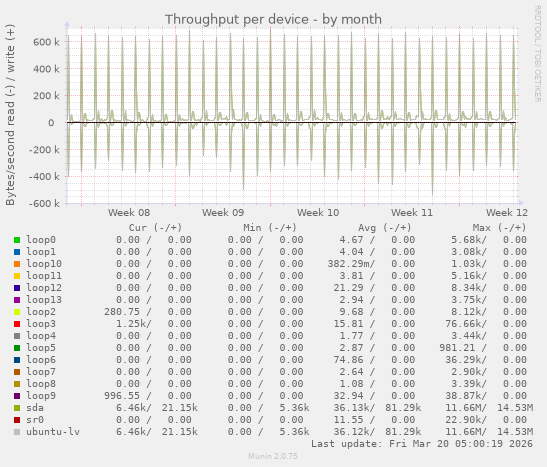
Task: Click the Week 12 axis label
Action: [x=507, y=213]
